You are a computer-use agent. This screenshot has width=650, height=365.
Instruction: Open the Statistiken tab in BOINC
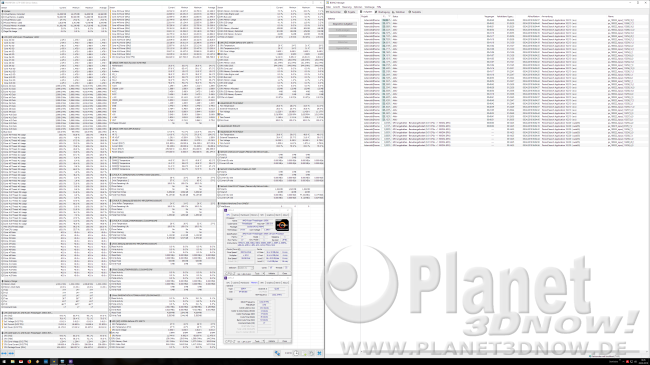point(398,12)
